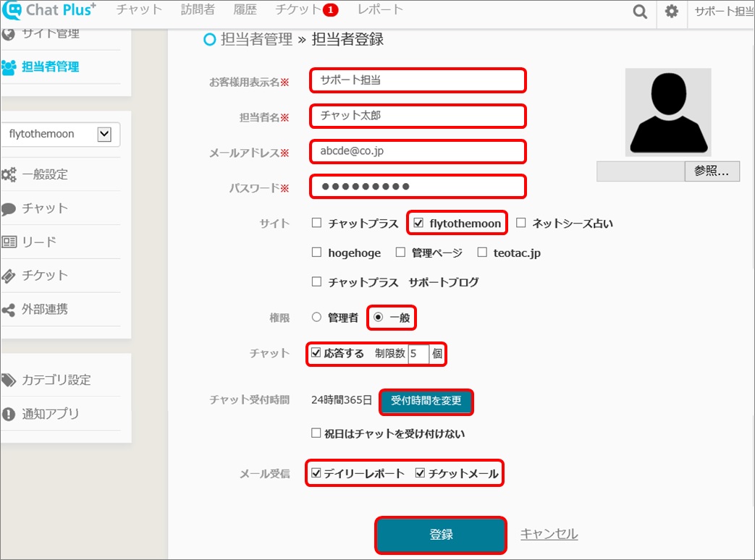Focus the パスワード input field
755x560 pixels.
pyautogui.click(x=418, y=187)
